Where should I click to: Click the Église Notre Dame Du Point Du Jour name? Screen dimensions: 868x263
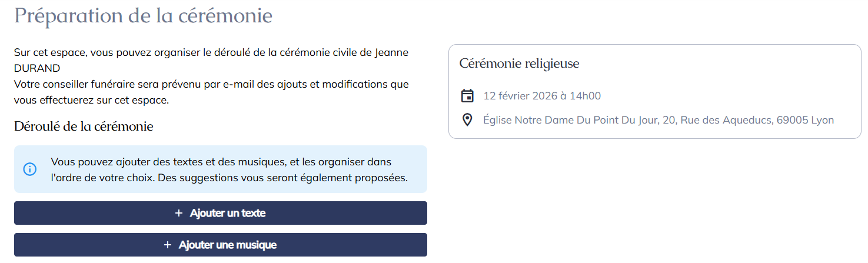pos(579,120)
